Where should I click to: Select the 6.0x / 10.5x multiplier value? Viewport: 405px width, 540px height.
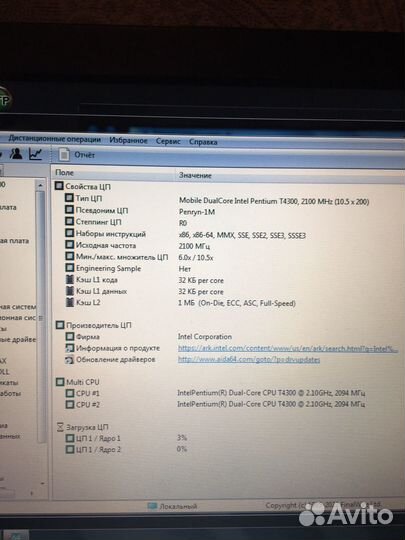pyautogui.click(x=196, y=257)
